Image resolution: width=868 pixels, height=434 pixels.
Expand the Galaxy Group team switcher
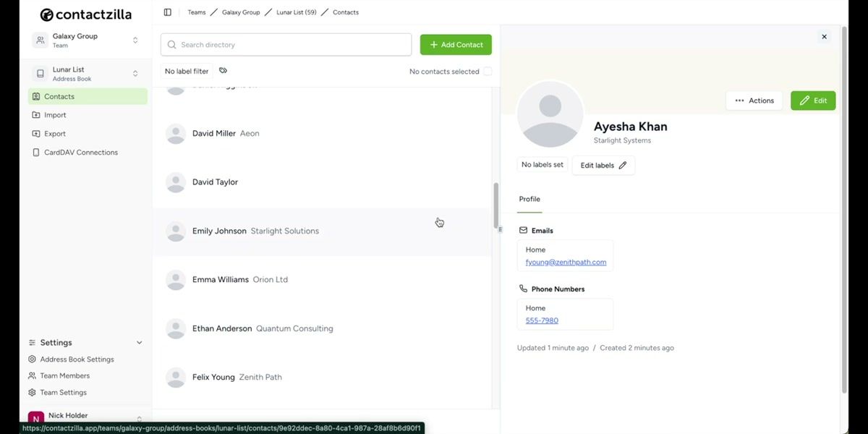(x=135, y=40)
